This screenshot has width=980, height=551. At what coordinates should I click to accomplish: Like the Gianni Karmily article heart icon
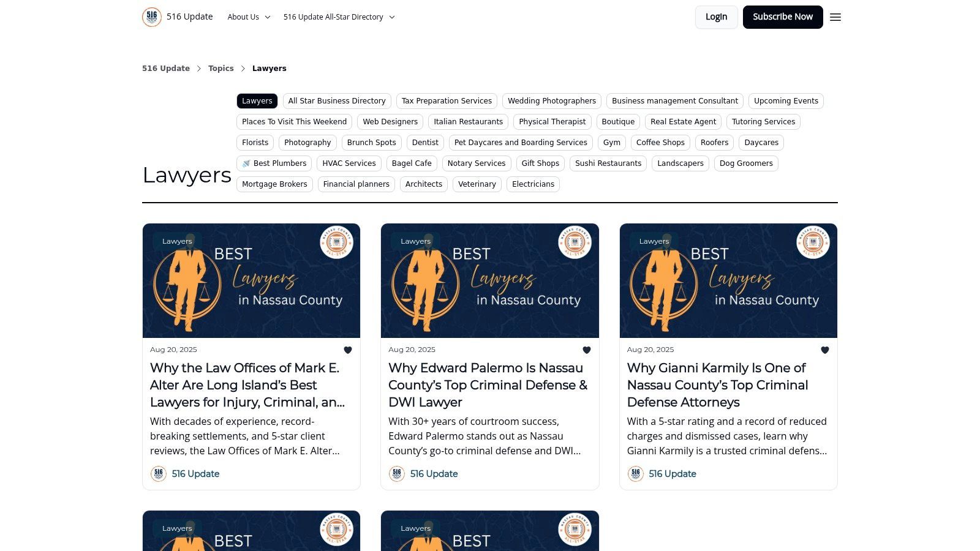point(825,350)
